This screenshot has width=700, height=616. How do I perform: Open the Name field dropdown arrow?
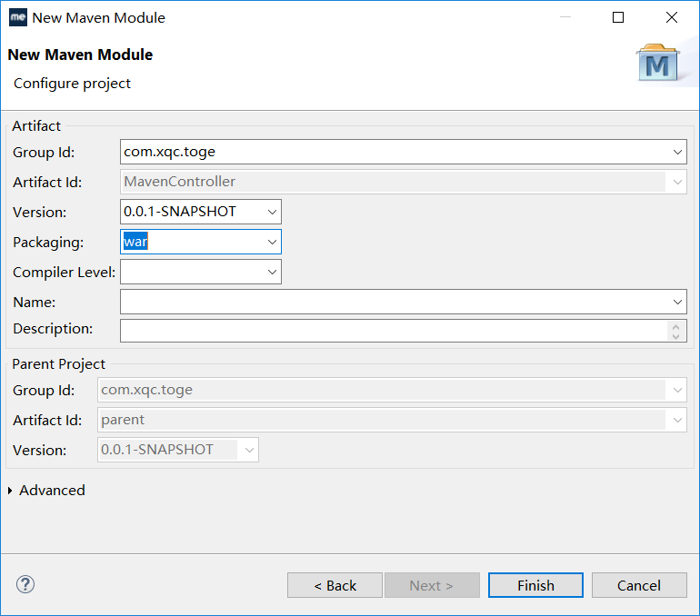click(x=677, y=302)
